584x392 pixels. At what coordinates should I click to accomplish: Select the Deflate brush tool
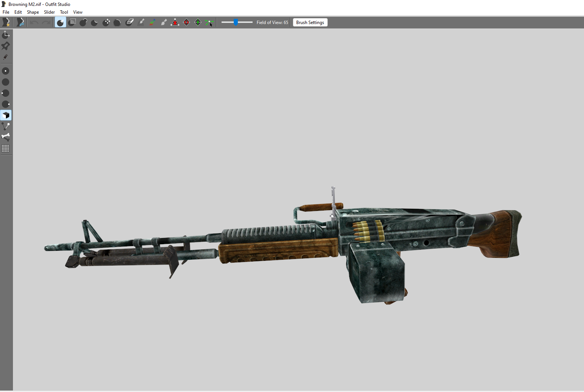tap(95, 23)
